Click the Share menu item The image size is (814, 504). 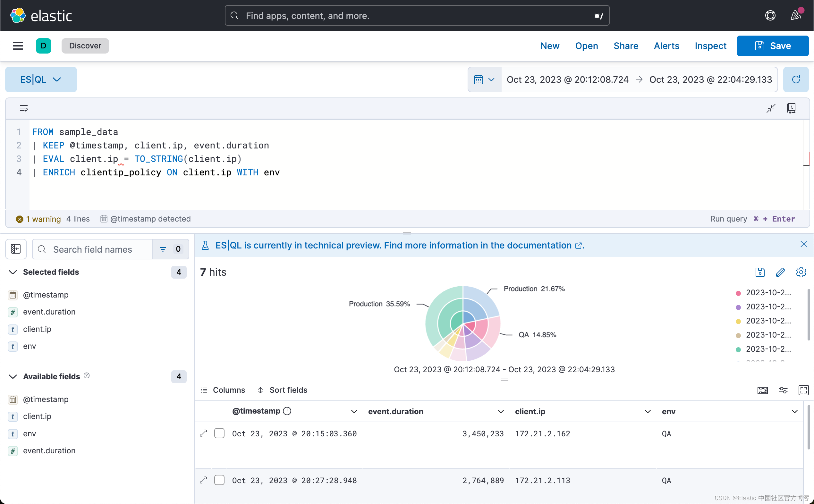626,46
